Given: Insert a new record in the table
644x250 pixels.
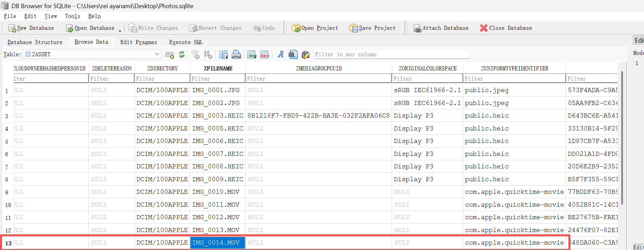Looking at the screenshot, I should click(252, 55).
